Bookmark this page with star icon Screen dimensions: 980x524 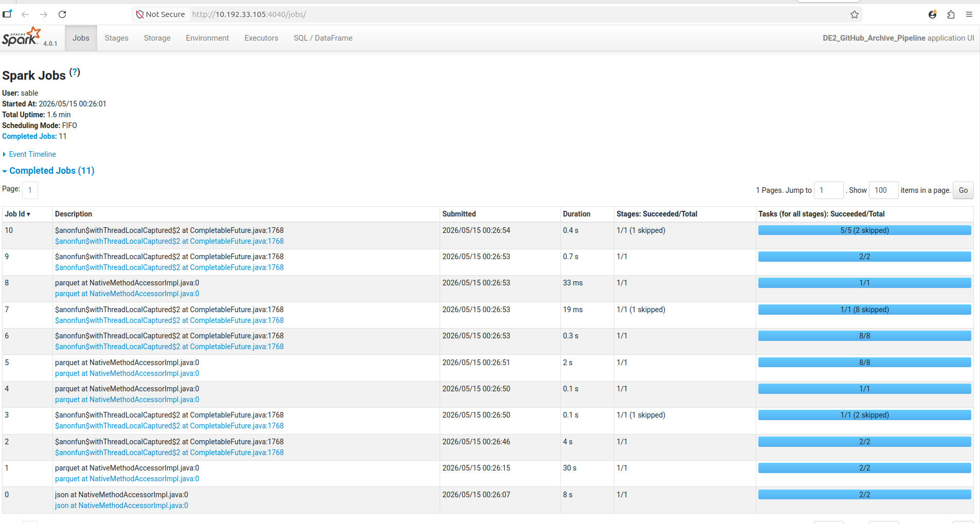[x=855, y=14]
